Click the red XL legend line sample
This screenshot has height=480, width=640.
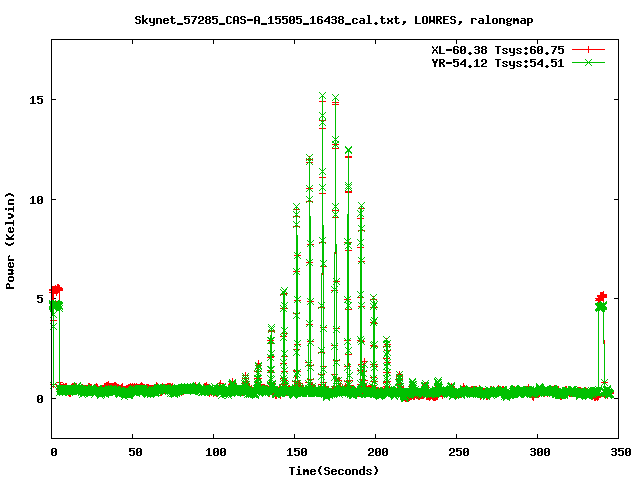(588, 50)
